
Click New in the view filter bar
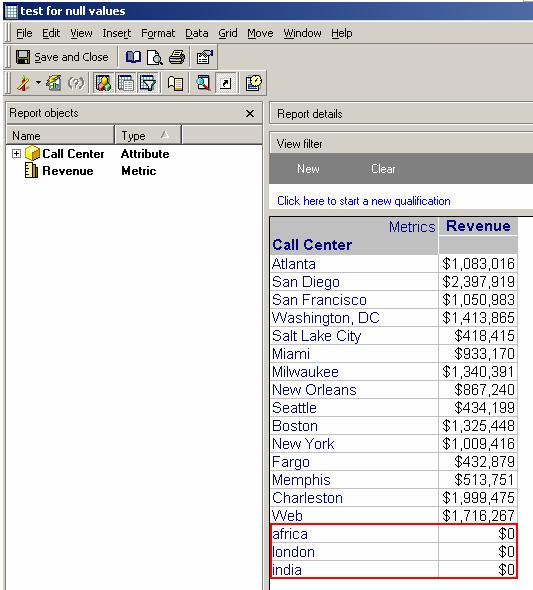(308, 169)
